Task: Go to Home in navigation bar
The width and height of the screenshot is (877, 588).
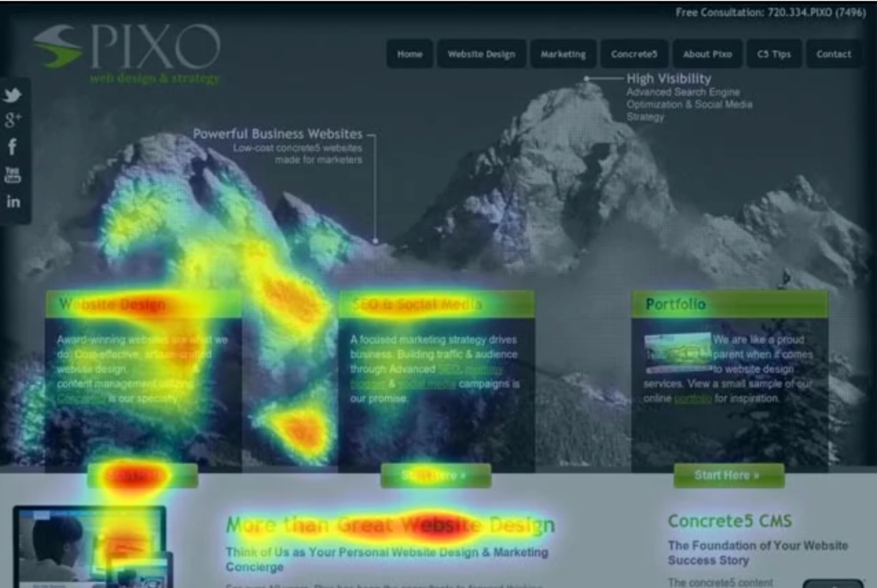Action: tap(409, 54)
